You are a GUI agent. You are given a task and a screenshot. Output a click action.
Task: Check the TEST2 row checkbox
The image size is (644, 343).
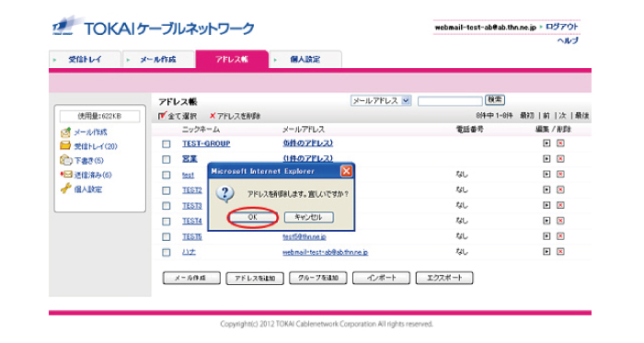pyautogui.click(x=166, y=190)
